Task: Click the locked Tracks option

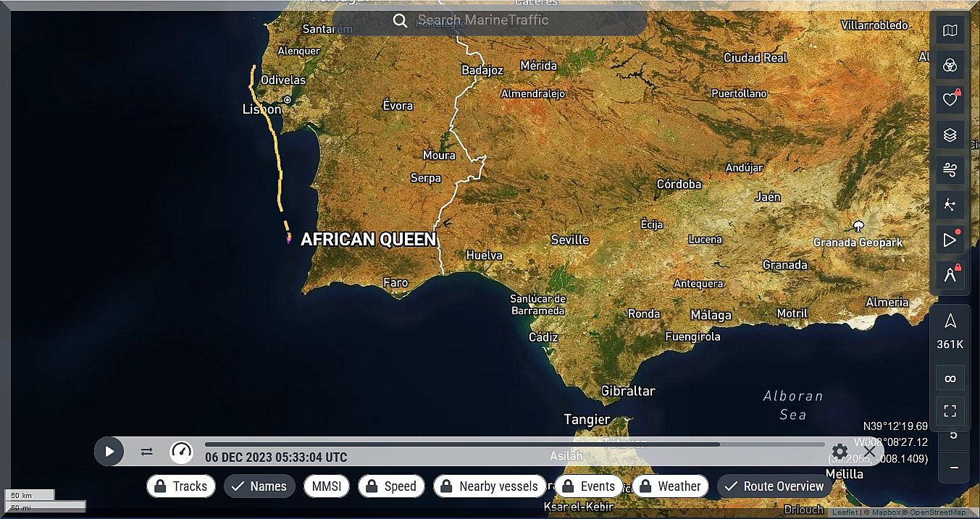Action: (x=181, y=486)
